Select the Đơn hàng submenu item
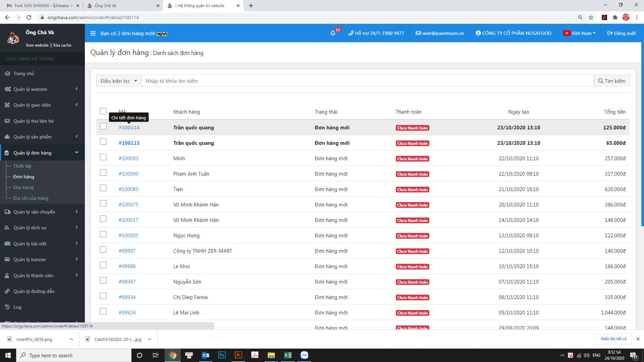644x362 pixels. click(23, 177)
